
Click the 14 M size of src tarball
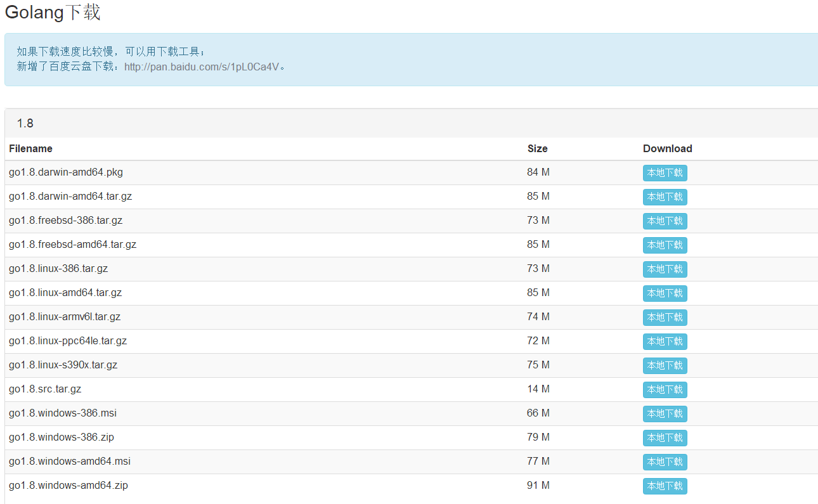pos(538,389)
